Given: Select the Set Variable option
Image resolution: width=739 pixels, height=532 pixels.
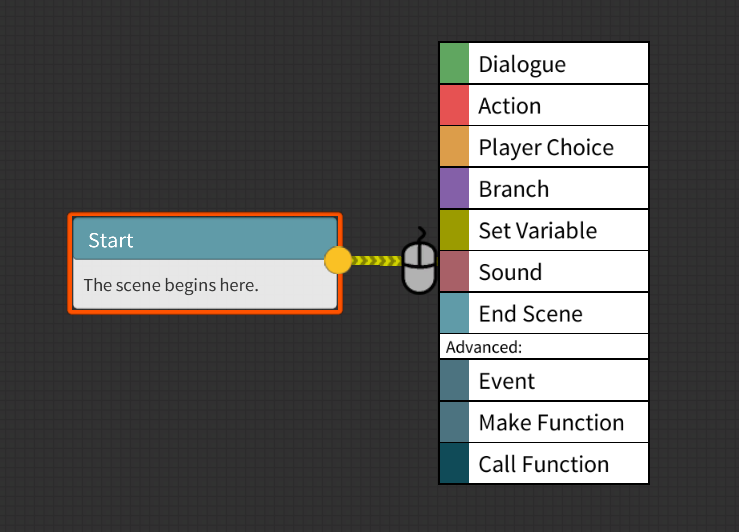Looking at the screenshot, I should [x=558, y=230].
